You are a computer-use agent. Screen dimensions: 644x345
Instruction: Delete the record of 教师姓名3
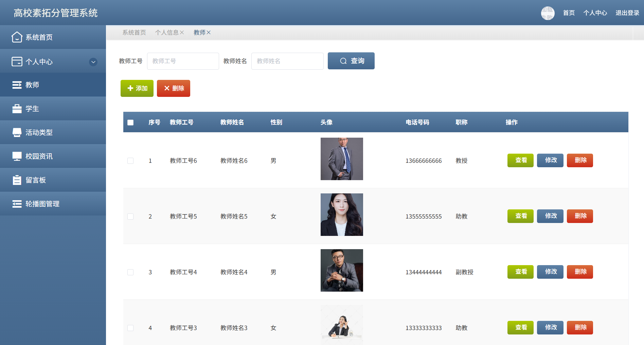tap(580, 328)
